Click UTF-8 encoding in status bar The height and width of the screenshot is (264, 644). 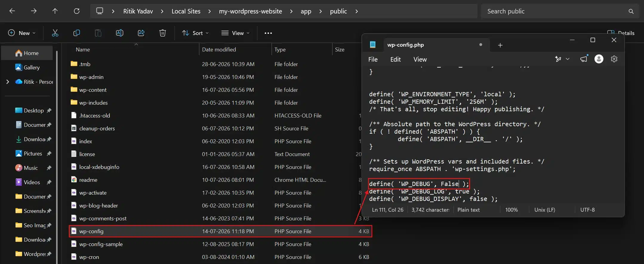coord(587,210)
